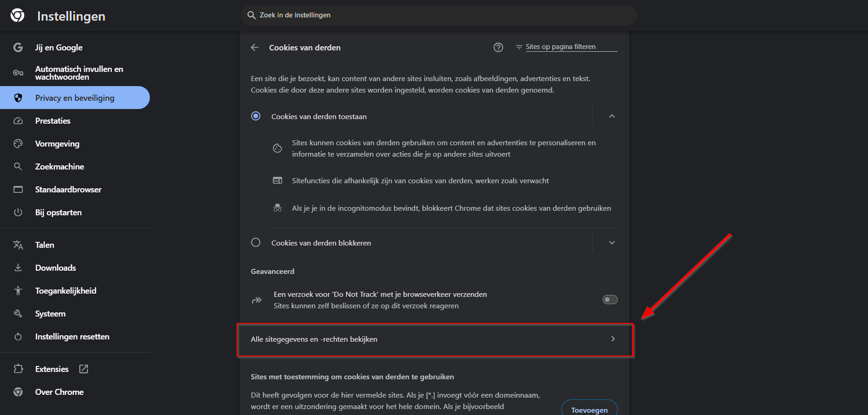The image size is (868, 415).
Task: Enable the Do Not Track toggle
Action: point(610,300)
